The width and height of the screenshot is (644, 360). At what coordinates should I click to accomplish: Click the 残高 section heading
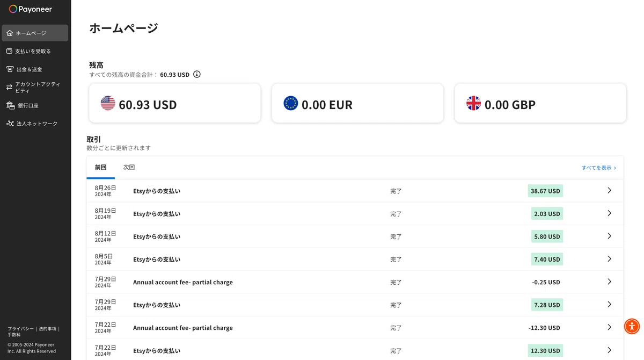[x=96, y=64]
